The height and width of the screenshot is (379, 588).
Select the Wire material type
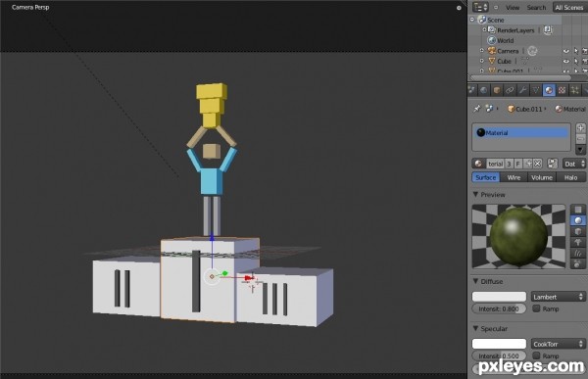[x=514, y=177]
